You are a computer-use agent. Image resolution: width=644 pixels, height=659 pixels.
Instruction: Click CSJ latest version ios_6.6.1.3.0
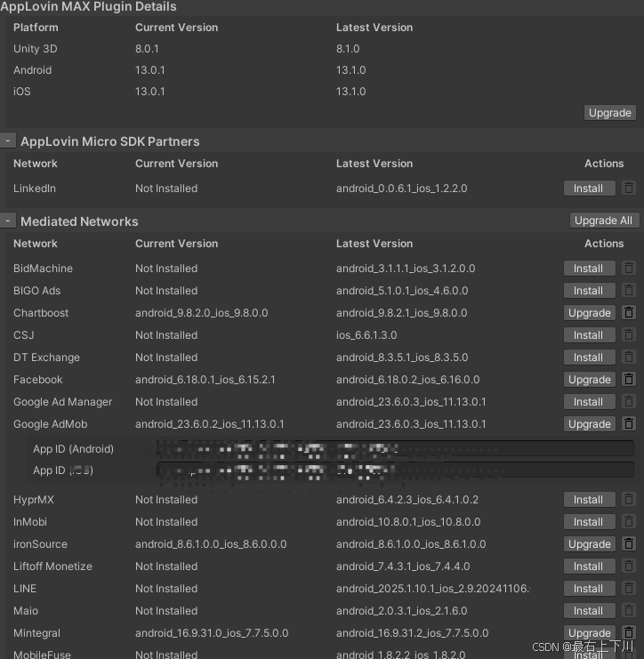tap(366, 335)
